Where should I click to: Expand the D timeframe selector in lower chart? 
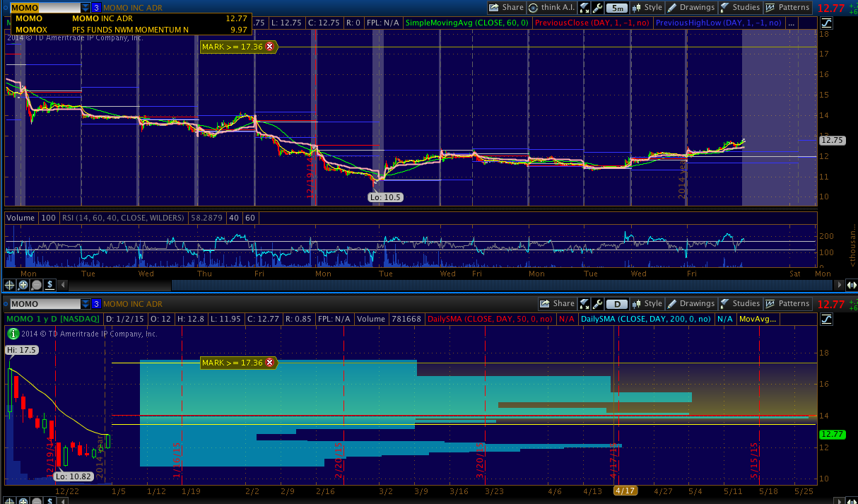(616, 304)
